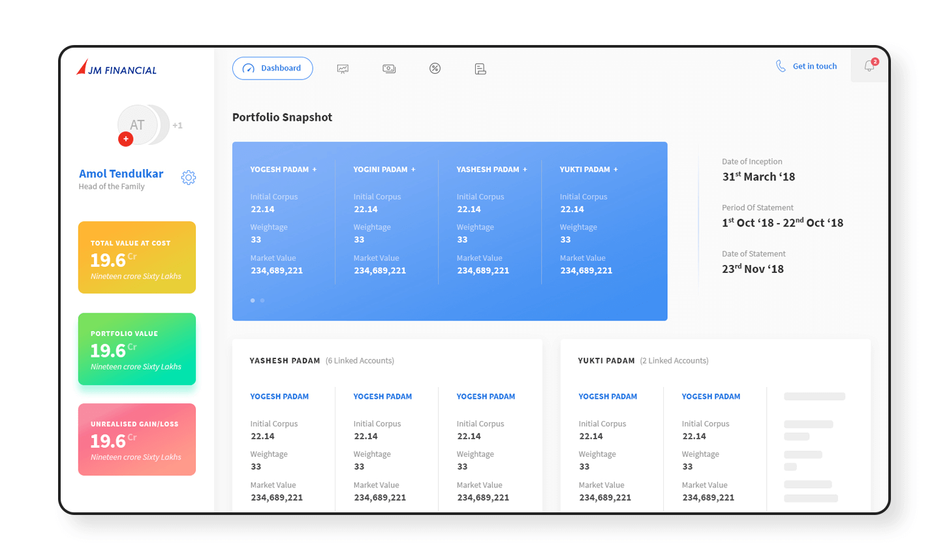Show the +1 additional family members
This screenshot has width=949, height=560.
click(178, 125)
